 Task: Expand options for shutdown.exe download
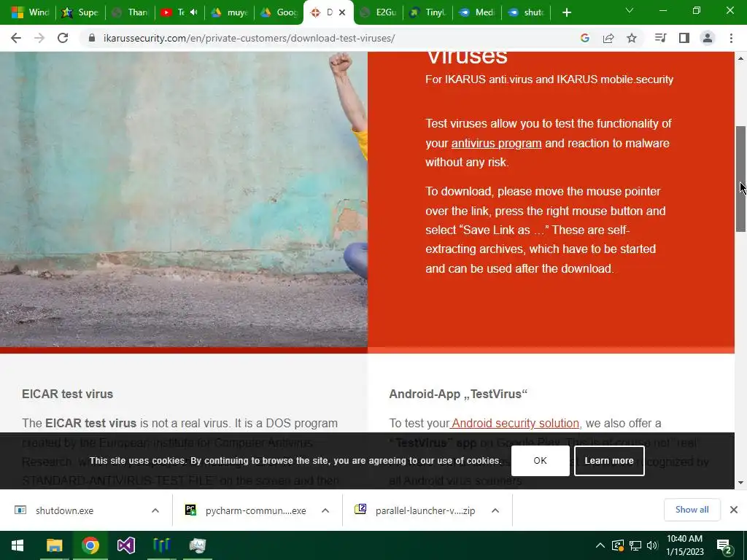tap(155, 510)
